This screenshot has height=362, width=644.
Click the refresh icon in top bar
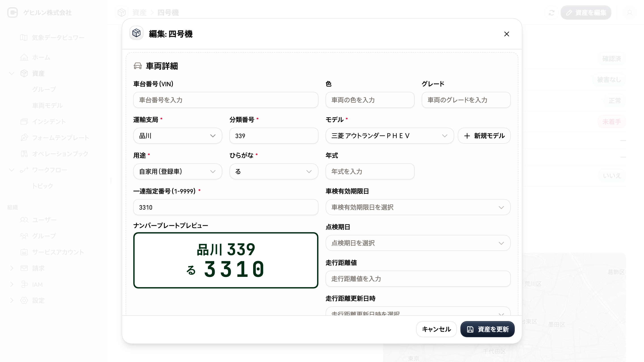coord(551,13)
